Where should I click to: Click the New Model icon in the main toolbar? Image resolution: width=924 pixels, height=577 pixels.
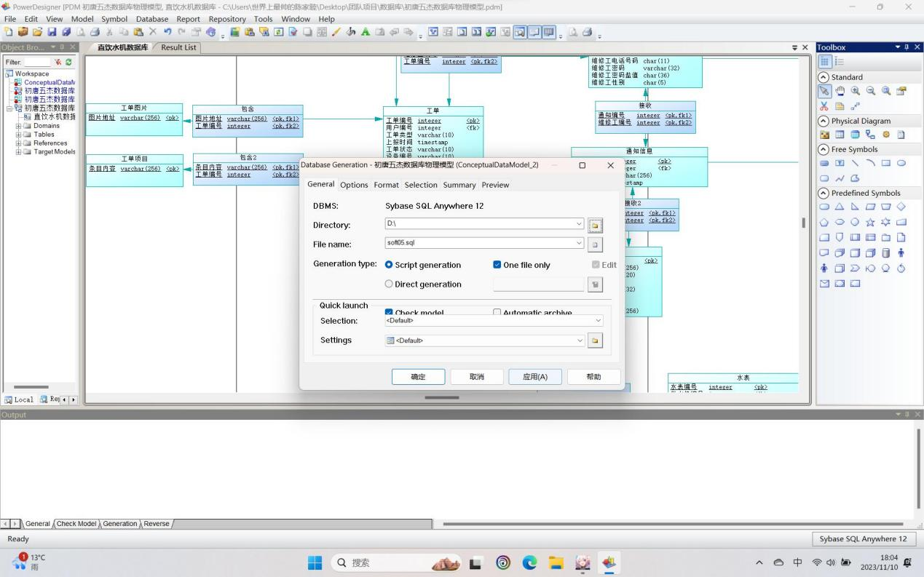pos(8,32)
